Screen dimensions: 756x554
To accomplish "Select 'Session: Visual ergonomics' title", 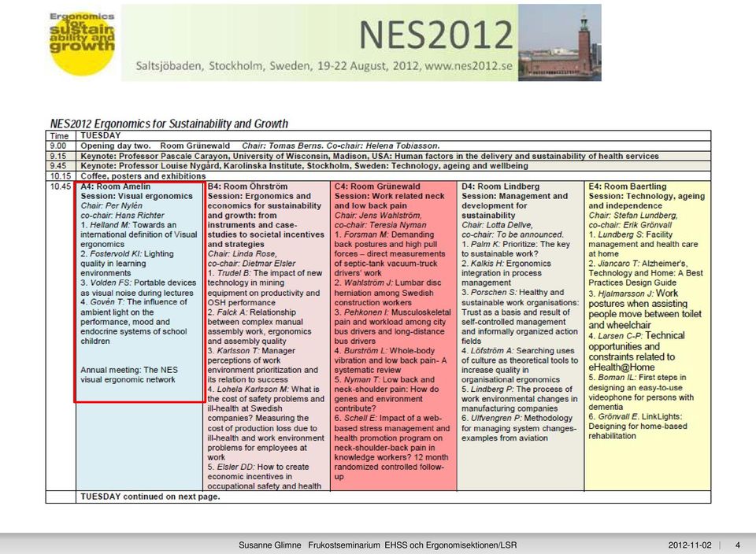I will (136, 196).
